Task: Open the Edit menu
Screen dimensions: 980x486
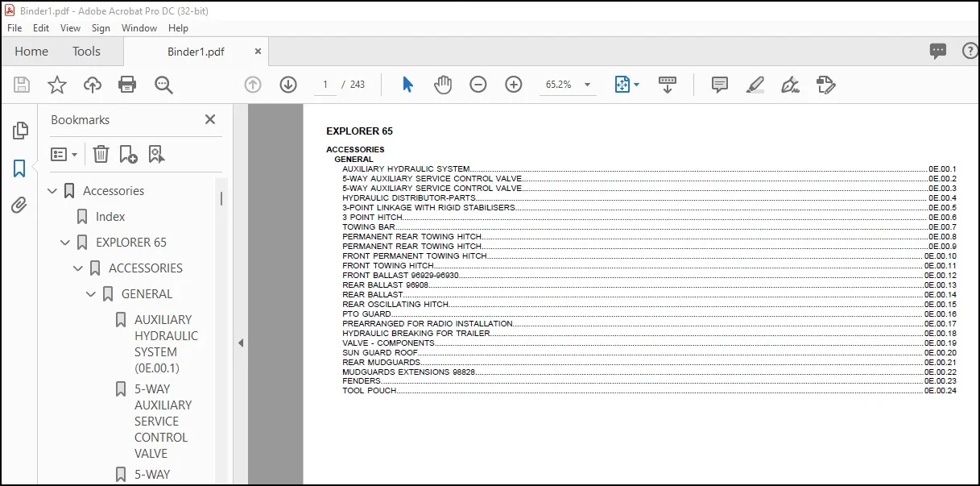Action: pos(41,27)
